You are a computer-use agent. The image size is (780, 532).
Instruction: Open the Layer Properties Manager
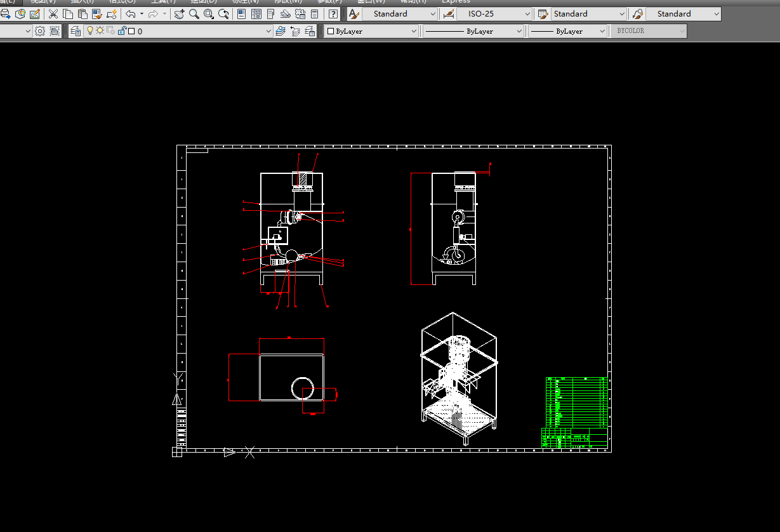(x=76, y=30)
